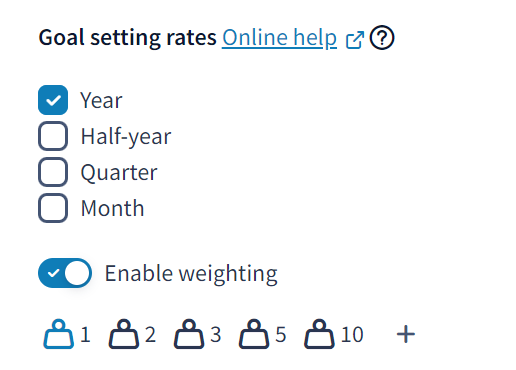
Task: Uncheck the Year checkbox
Action: click(x=53, y=100)
